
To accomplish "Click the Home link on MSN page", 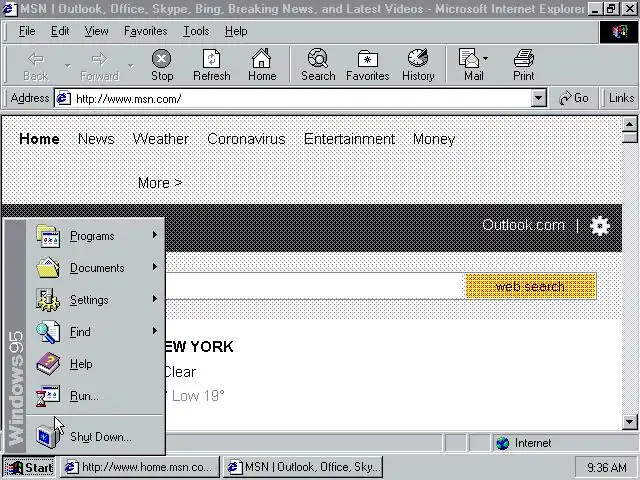I will tap(39, 139).
